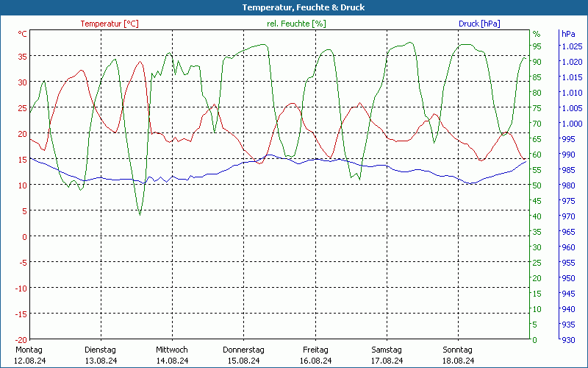Click the "Dienstag" day label
588x368 pixels.
(100, 350)
